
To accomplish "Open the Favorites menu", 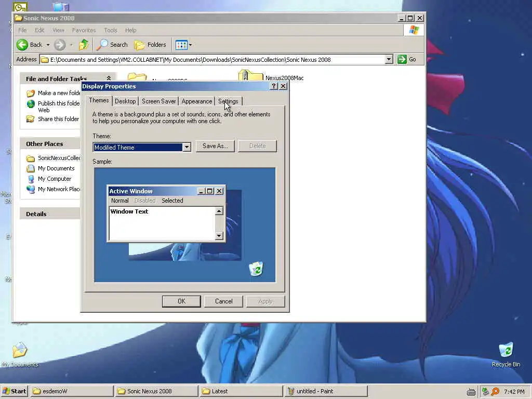I will click(84, 30).
